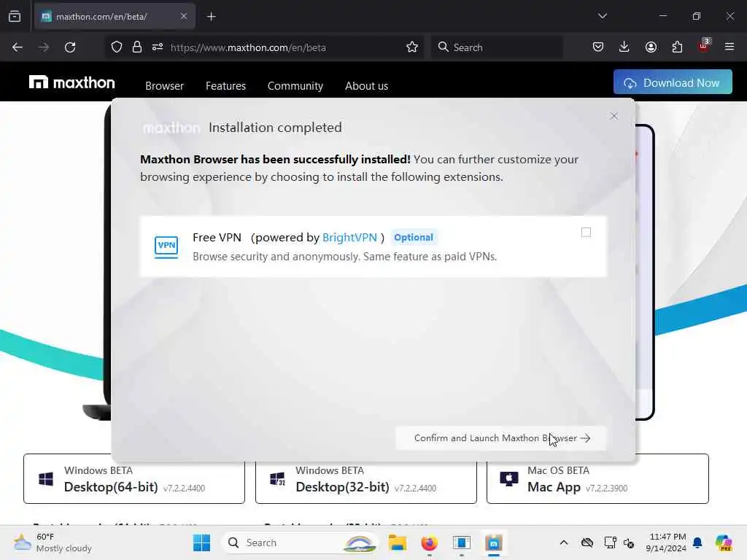Open the Firefox View icon

(x=15, y=16)
